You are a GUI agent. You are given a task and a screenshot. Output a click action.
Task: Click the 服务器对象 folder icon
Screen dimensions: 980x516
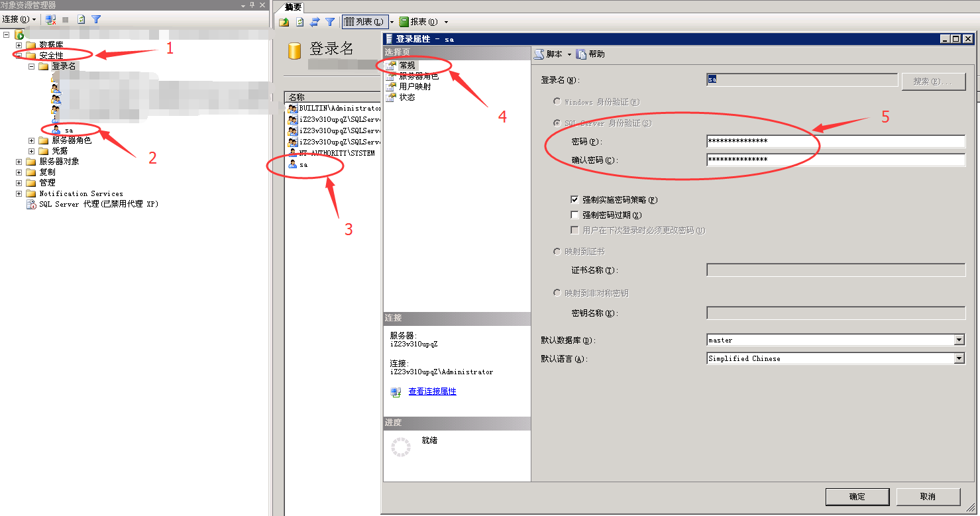point(31,162)
